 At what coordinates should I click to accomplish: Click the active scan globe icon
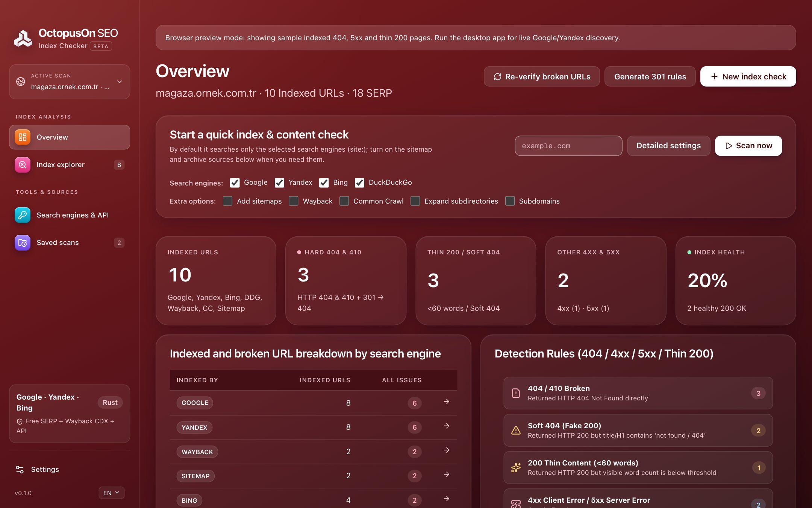click(x=21, y=81)
